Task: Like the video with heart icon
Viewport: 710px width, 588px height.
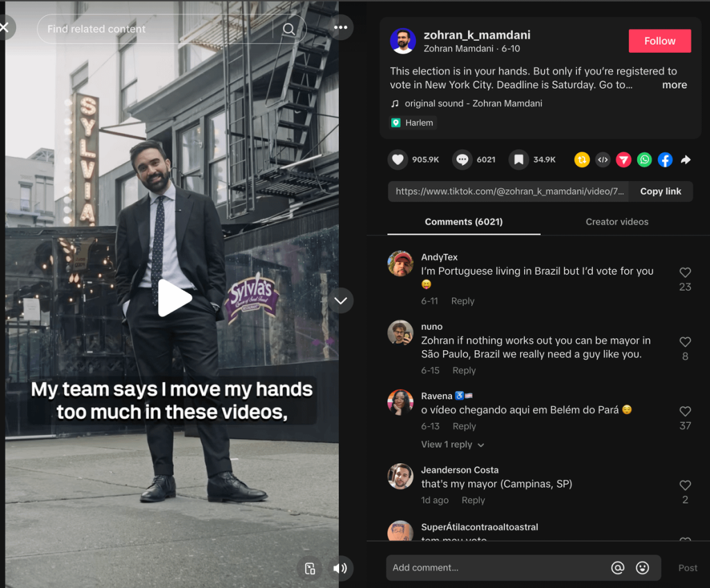Action: point(397,159)
